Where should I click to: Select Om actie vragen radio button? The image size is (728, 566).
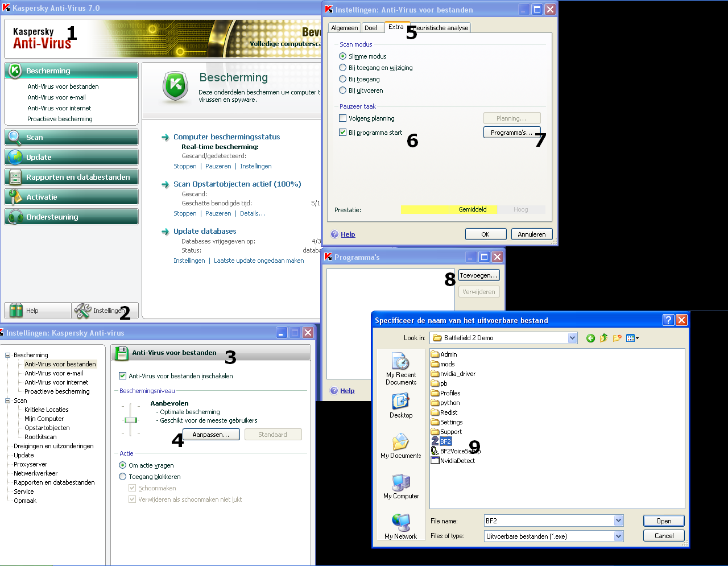[x=122, y=465]
